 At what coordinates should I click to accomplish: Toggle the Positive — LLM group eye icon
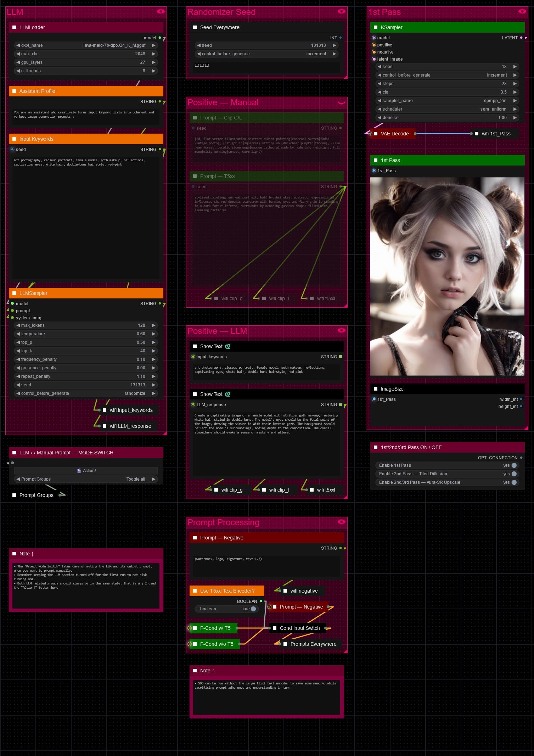pyautogui.click(x=342, y=330)
